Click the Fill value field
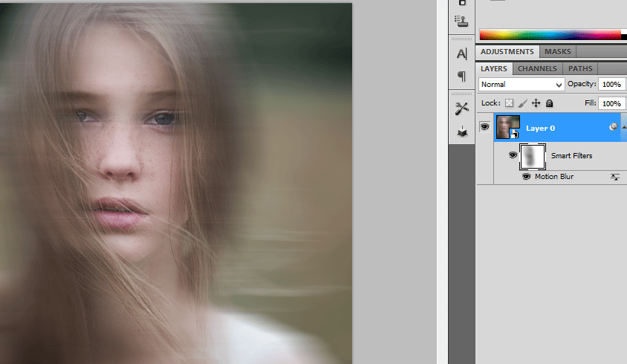This screenshot has width=627, height=364. click(x=611, y=103)
